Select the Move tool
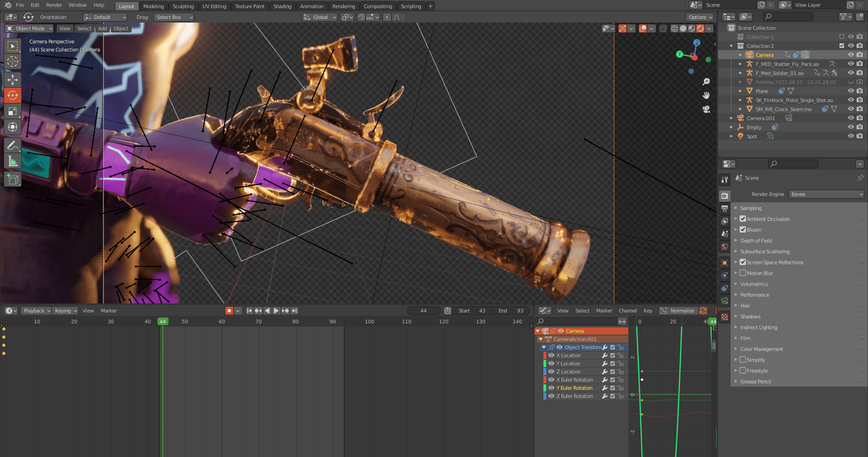Viewport: 868px width, 457px height. 13,79
